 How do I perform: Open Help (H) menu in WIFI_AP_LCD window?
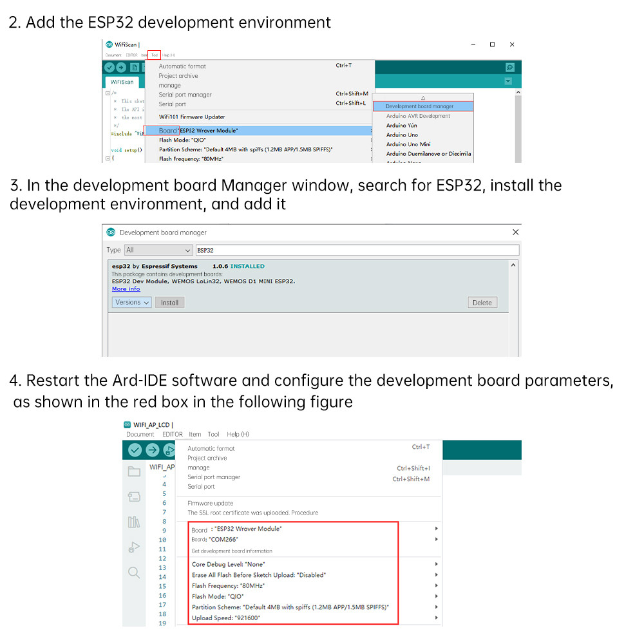coord(238,435)
